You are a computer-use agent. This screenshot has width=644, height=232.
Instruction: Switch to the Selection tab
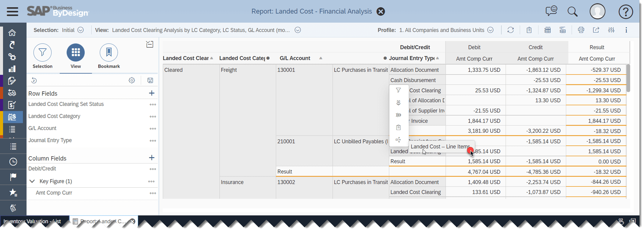pos(42,56)
